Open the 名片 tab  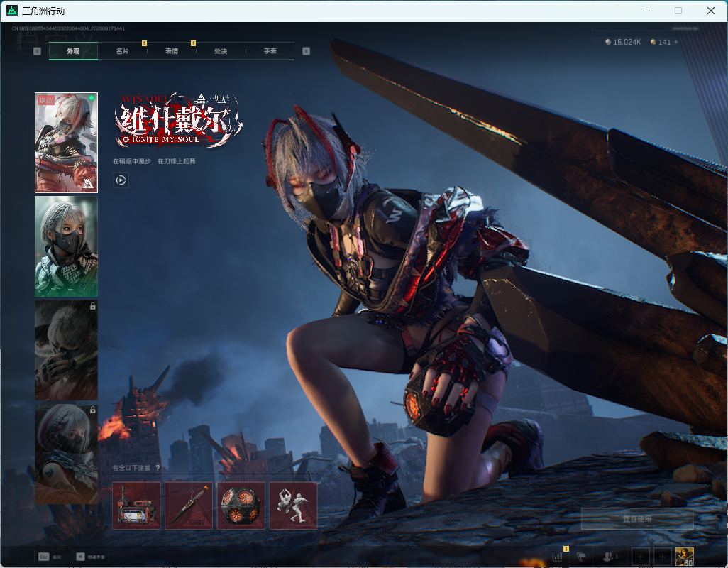point(123,51)
